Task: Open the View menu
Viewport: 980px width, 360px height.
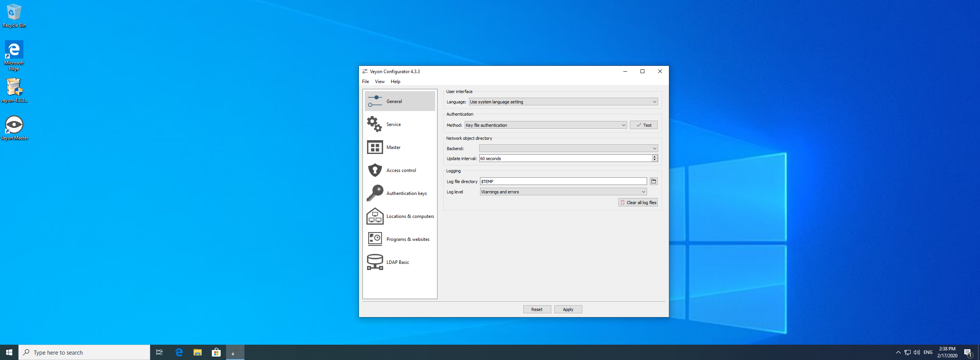Action: click(380, 81)
